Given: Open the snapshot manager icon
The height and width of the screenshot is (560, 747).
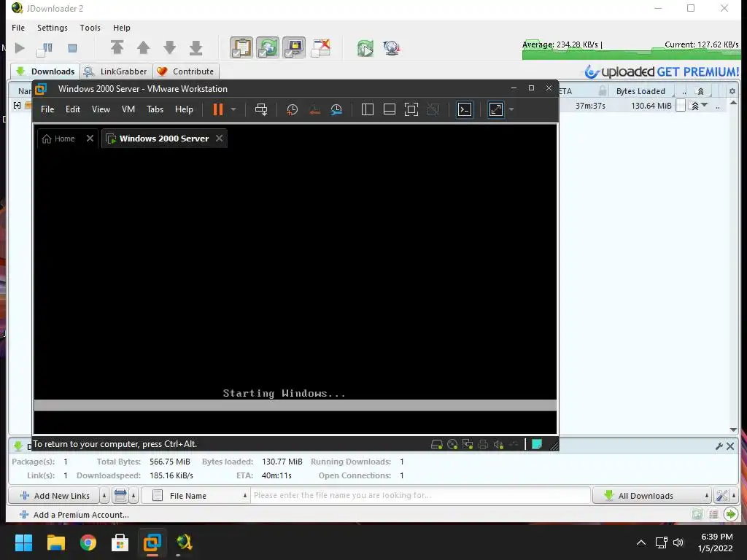Looking at the screenshot, I should point(336,109).
